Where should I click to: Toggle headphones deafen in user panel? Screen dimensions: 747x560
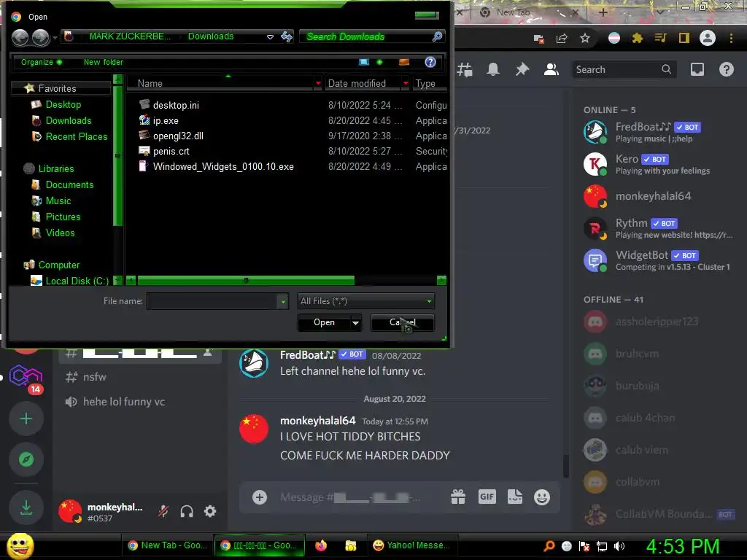[x=187, y=511]
